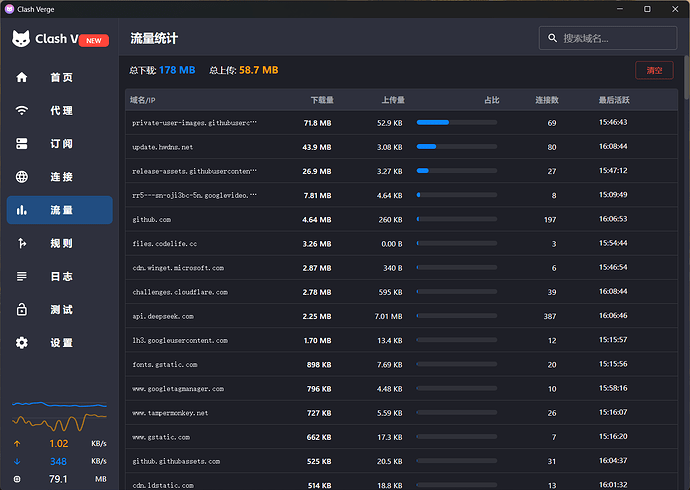Click the connections globe icon
This screenshot has width=690, height=490.
(x=22, y=177)
